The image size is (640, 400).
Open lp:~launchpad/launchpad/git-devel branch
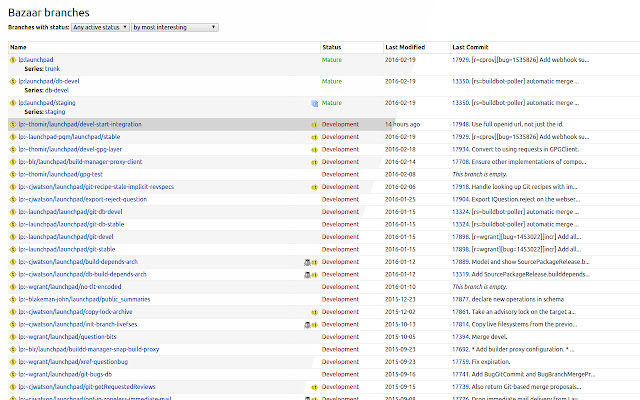(x=66, y=237)
